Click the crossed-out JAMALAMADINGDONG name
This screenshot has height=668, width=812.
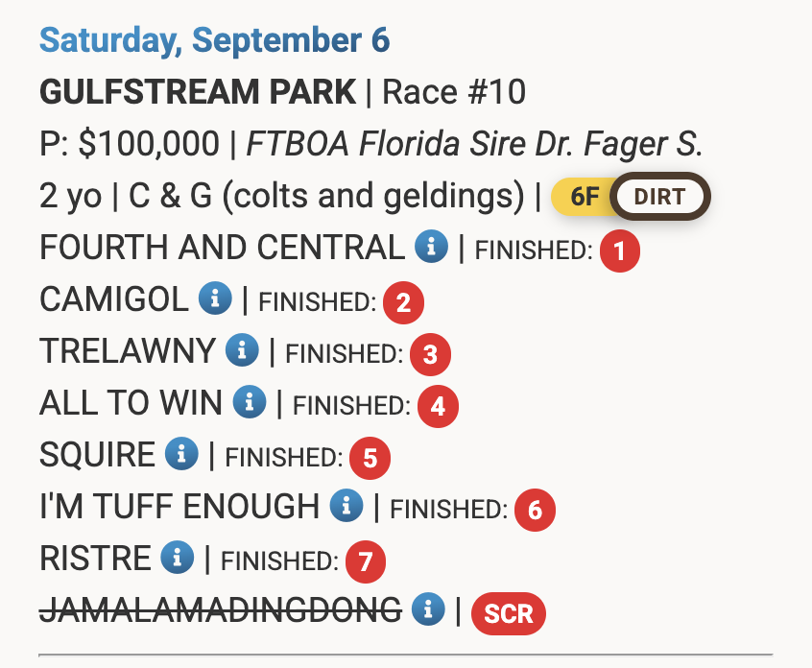pyautogui.click(x=221, y=609)
